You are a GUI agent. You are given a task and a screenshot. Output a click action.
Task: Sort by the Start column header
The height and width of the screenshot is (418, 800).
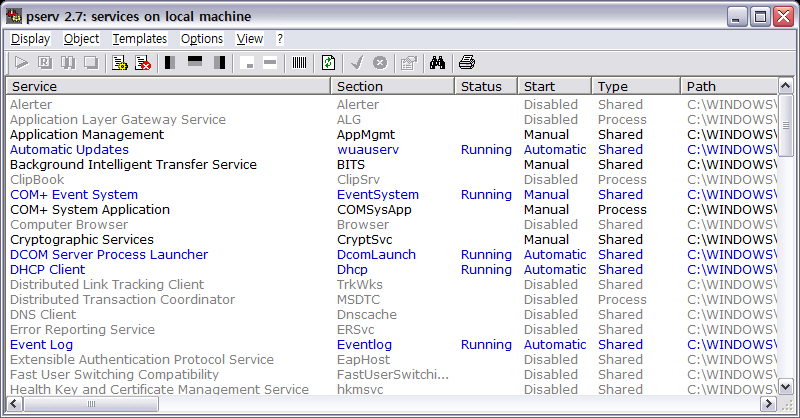[555, 86]
